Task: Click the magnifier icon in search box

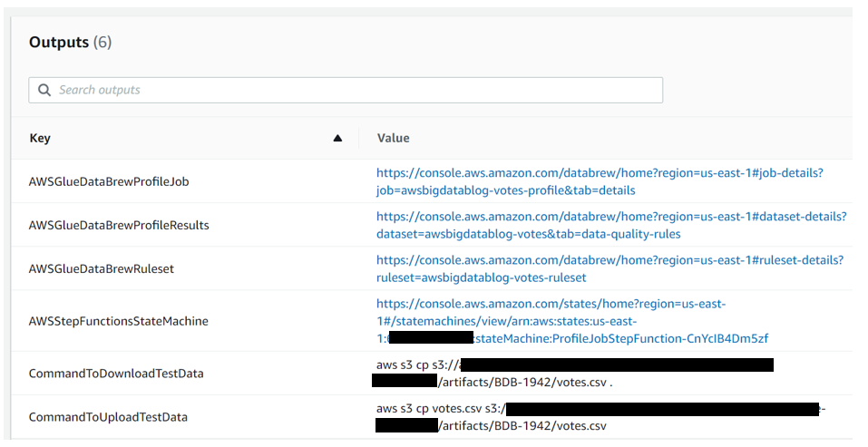Action: click(44, 90)
